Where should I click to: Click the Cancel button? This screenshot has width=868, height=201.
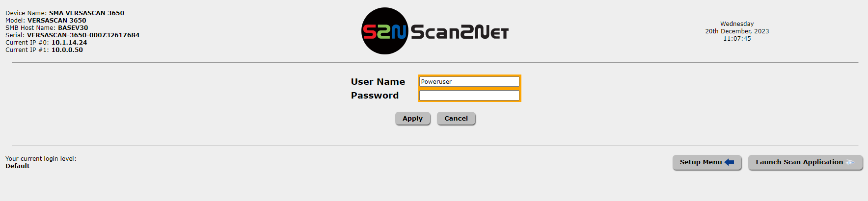[456, 119]
